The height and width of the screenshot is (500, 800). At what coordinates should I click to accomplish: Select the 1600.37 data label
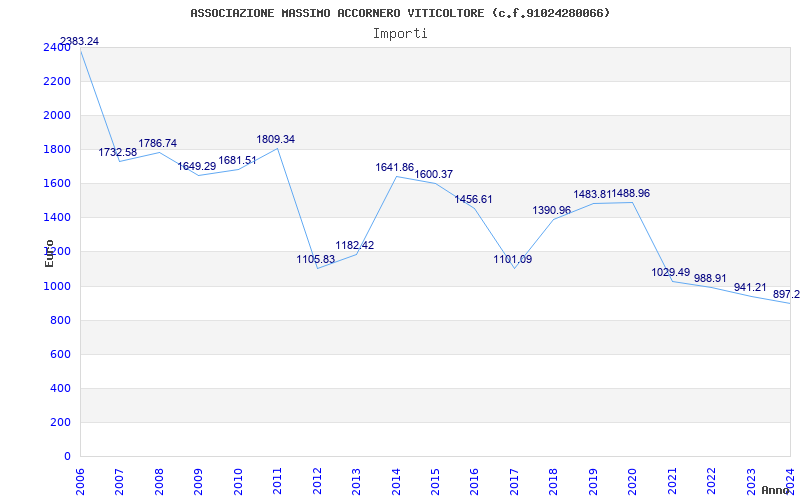pos(434,174)
